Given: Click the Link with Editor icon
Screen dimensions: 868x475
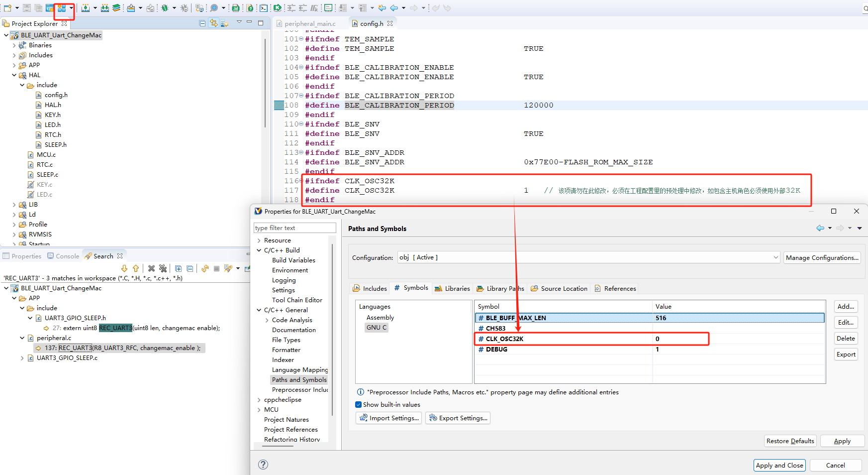Looking at the screenshot, I should pyautogui.click(x=214, y=23).
